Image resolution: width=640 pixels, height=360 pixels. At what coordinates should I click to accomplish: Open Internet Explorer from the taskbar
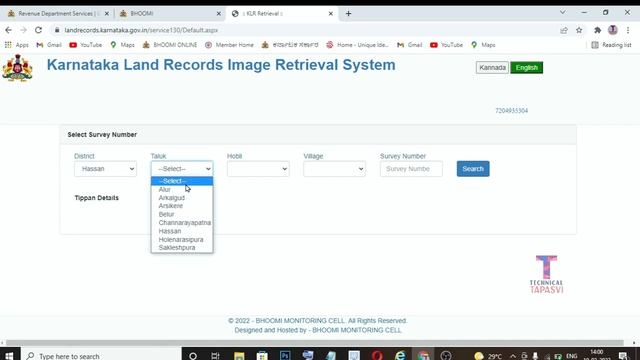point(400,356)
